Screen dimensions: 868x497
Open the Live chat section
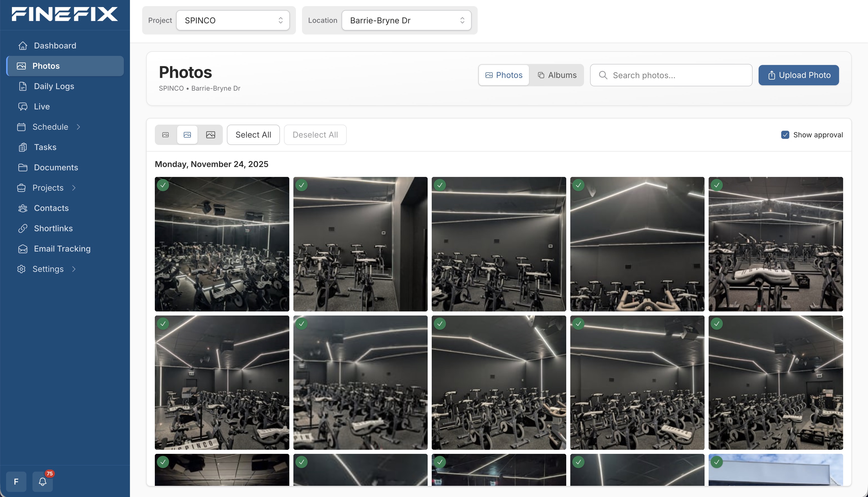[x=42, y=107]
